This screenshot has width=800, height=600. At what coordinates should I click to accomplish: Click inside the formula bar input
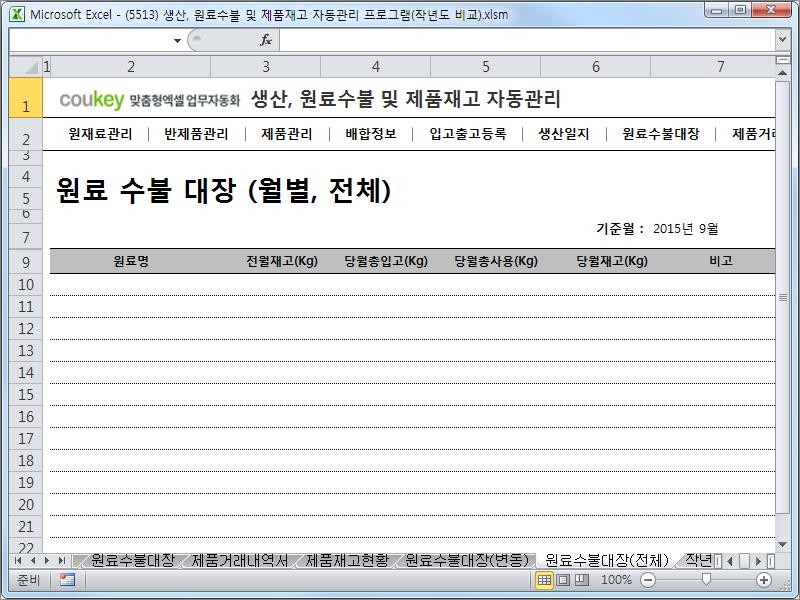tap(527, 40)
